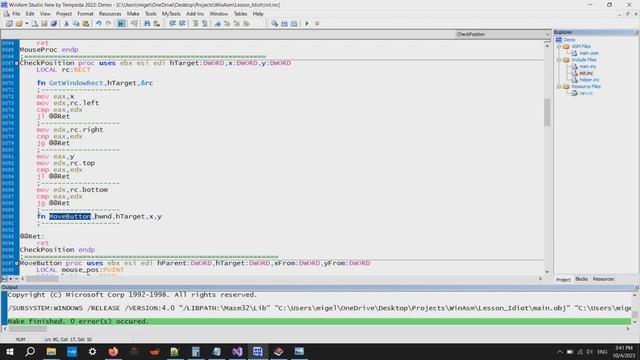The image size is (640, 360).
Task: Open the Tables menu
Action: [x=240, y=14]
